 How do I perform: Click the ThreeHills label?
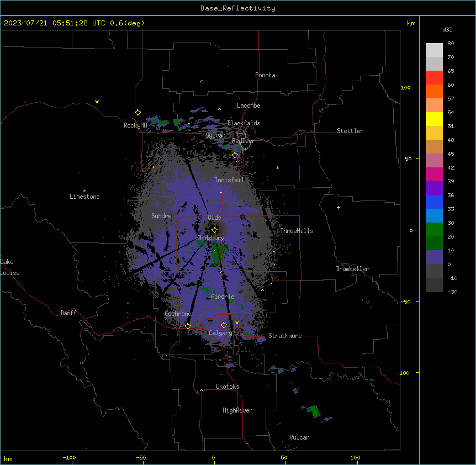297,231
